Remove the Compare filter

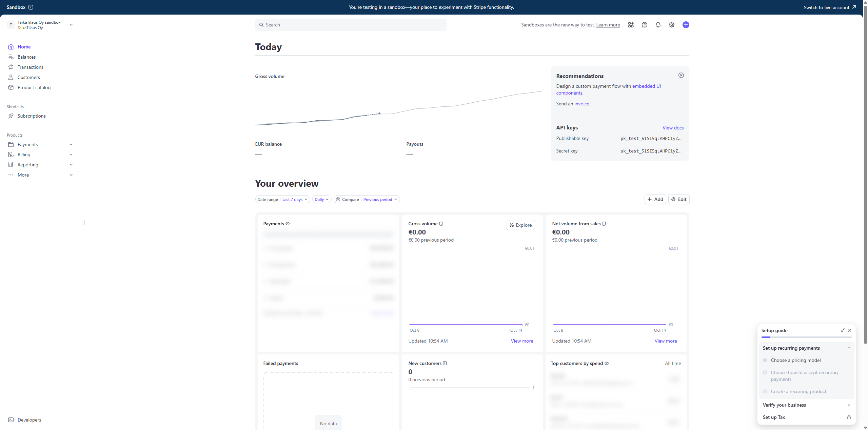point(338,199)
